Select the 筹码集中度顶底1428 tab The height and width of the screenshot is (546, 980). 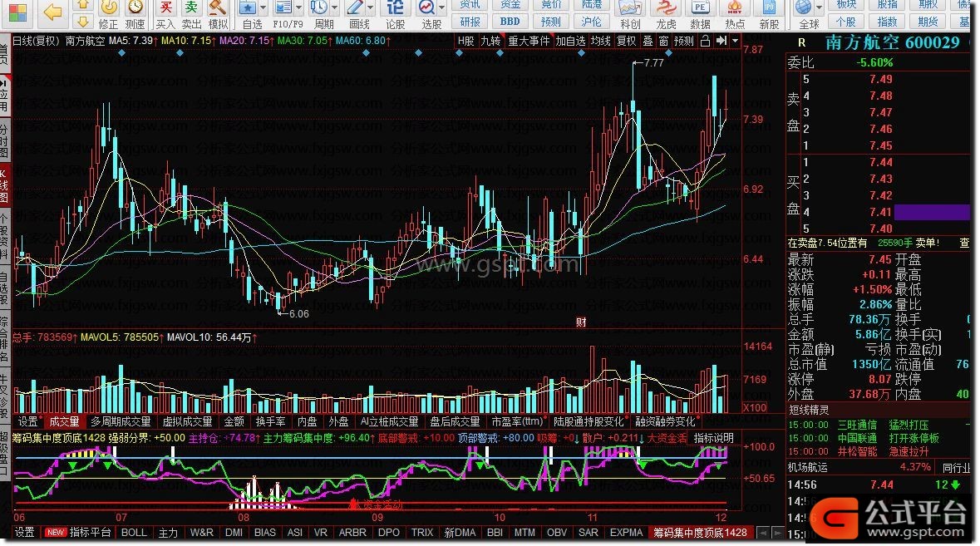tap(700, 533)
